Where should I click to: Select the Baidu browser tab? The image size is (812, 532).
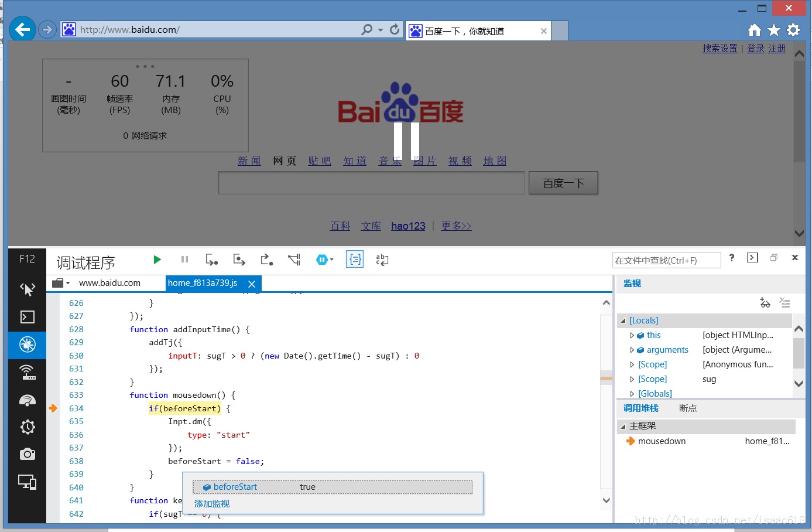point(478,31)
